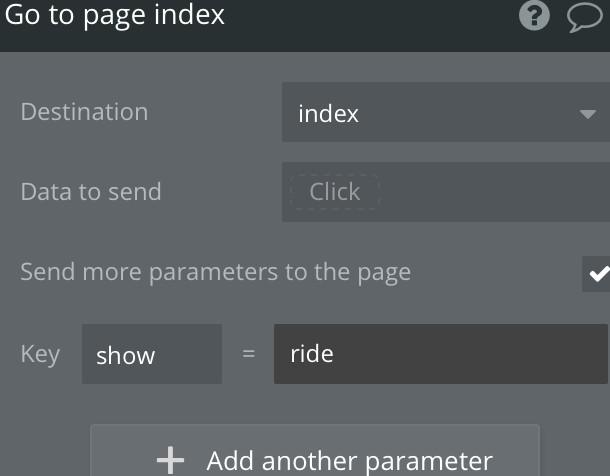The height and width of the screenshot is (476, 610).
Task: Toggle Send more parameters to the page checkbox
Action: point(596,274)
